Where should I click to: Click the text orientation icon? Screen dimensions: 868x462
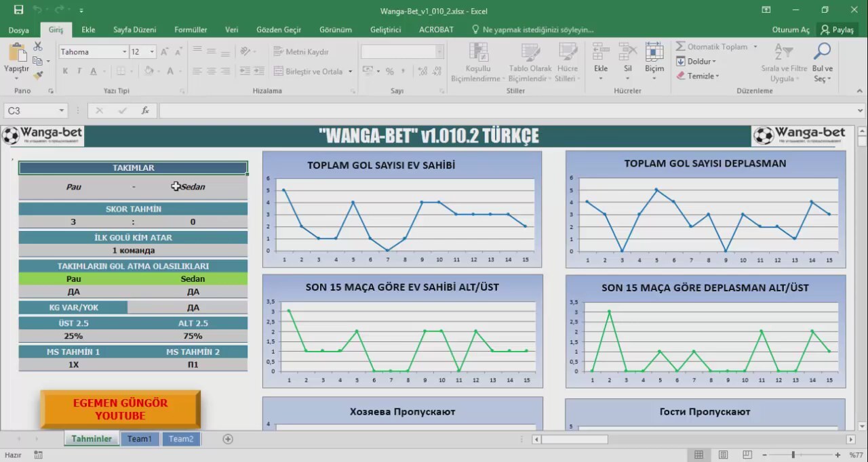245,51
